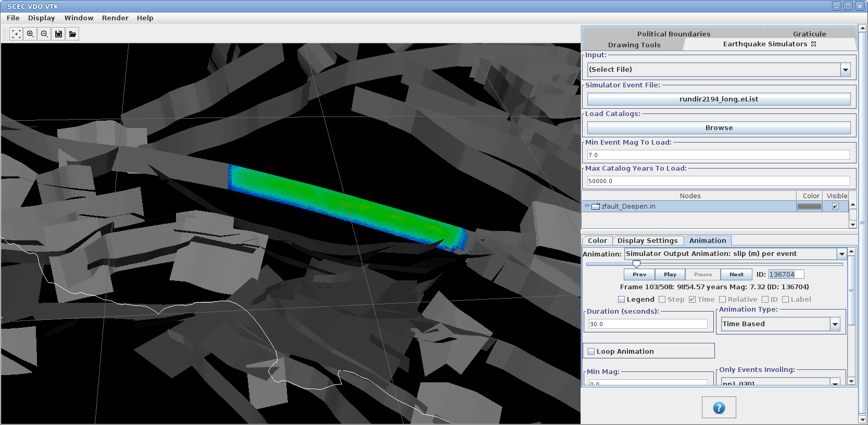
Task: Enable the Legend checkbox
Action: click(621, 300)
